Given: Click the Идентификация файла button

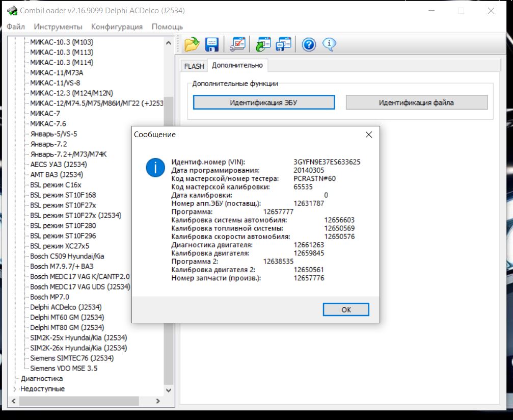Looking at the screenshot, I should pos(416,102).
